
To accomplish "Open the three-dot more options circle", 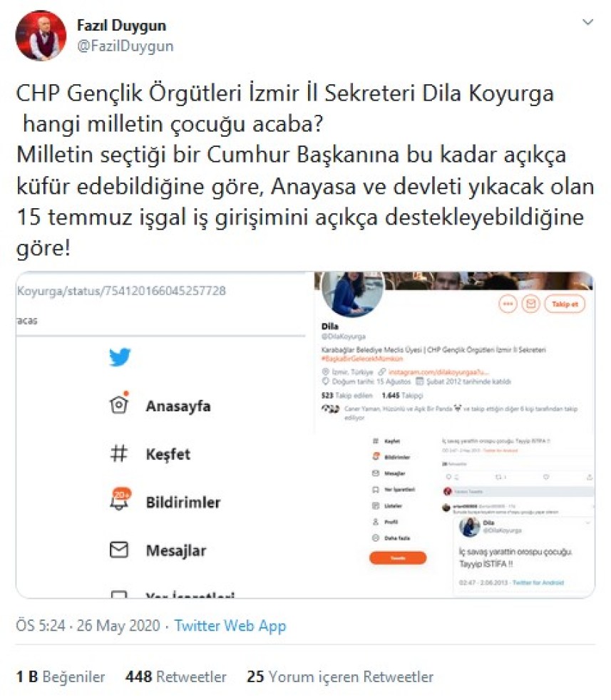I will pyautogui.click(x=508, y=304).
